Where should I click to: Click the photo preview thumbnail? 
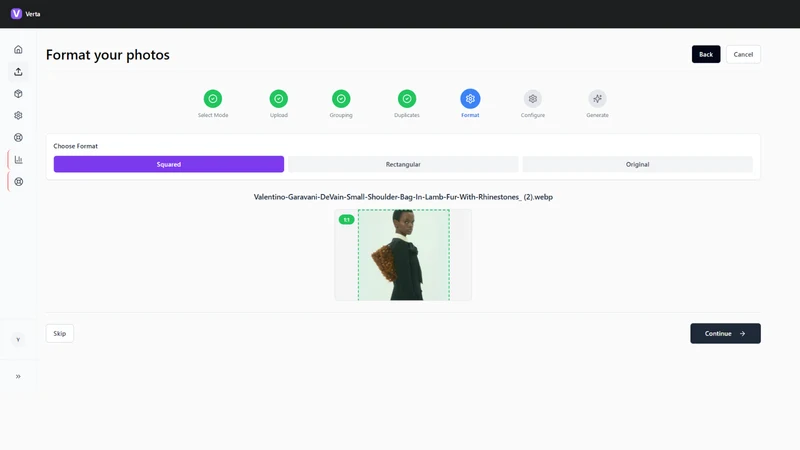pos(403,255)
